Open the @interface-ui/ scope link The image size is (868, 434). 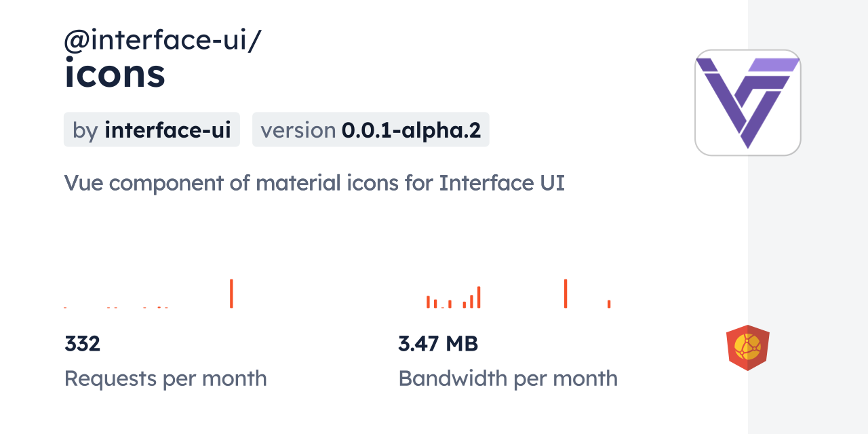[163, 41]
